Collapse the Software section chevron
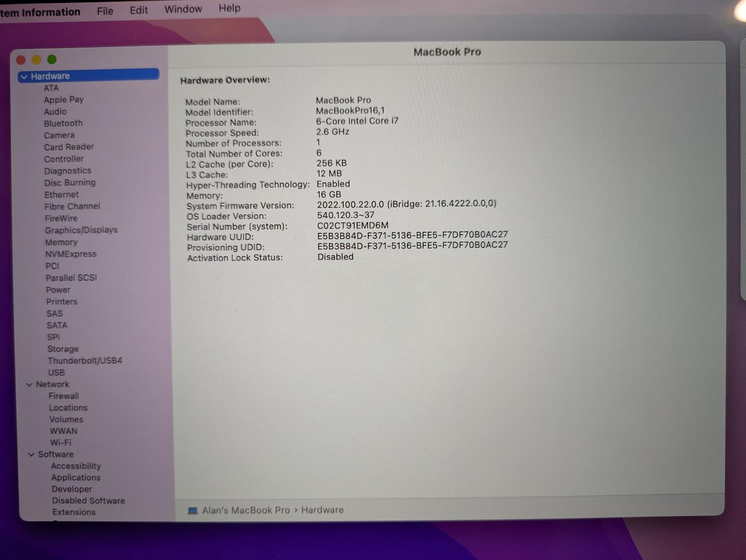Screen dimensions: 746x560 (31, 455)
